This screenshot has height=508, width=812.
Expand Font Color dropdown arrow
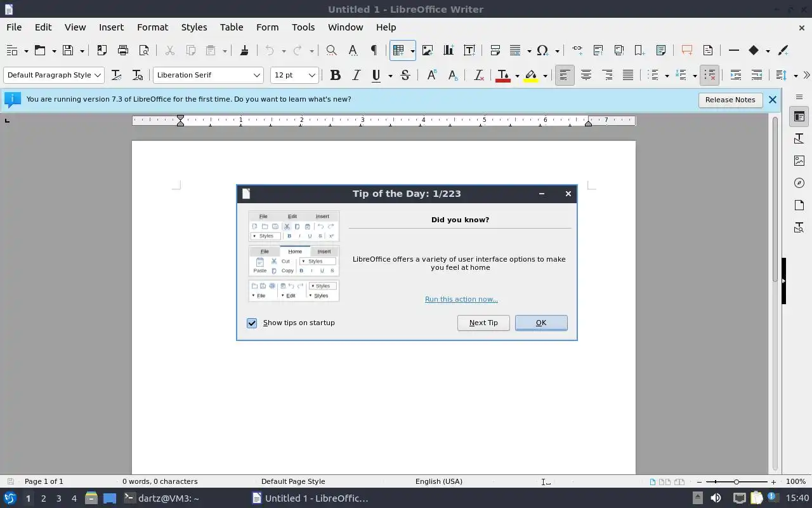[x=517, y=76]
